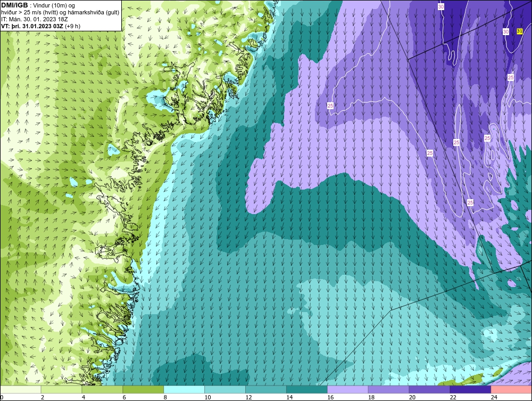Click the yellow "31" maximum gust label

click(519, 31)
